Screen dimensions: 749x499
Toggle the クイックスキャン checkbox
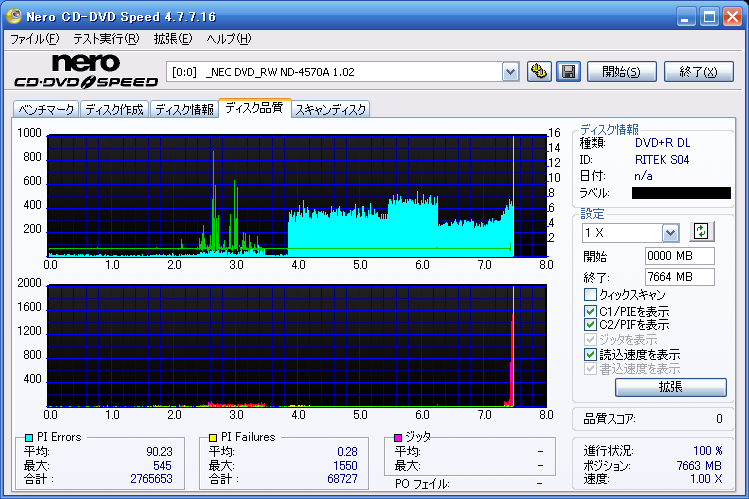click(590, 294)
